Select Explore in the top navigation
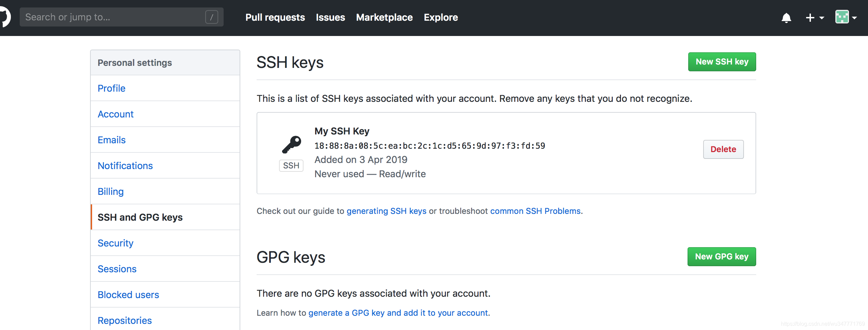Viewport: 868px width, 330px height. [440, 17]
